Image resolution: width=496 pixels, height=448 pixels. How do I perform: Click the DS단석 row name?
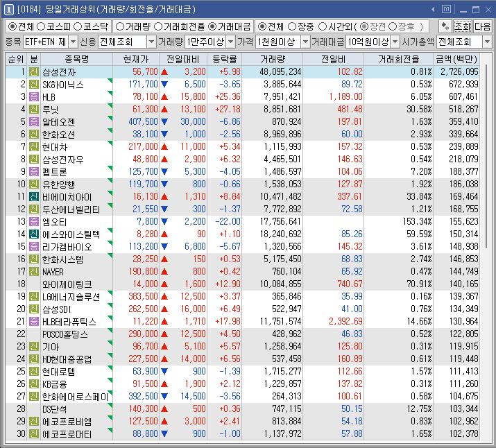tap(54, 409)
